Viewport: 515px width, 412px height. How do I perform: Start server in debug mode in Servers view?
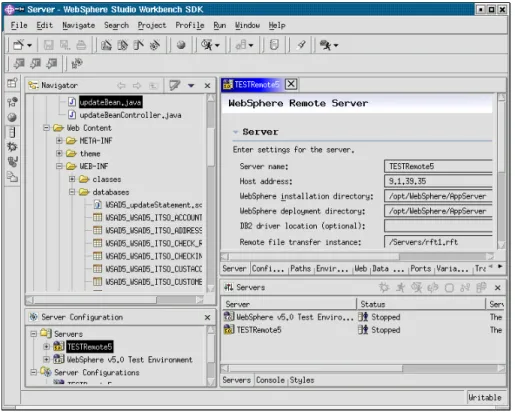384,287
